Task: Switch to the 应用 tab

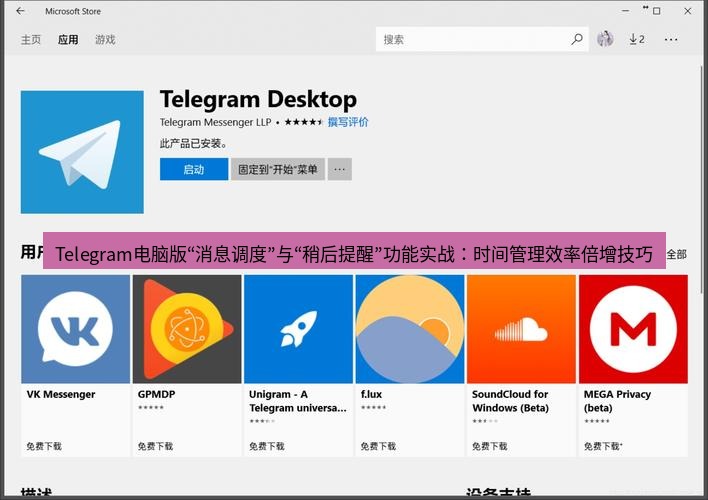Action: (68, 40)
